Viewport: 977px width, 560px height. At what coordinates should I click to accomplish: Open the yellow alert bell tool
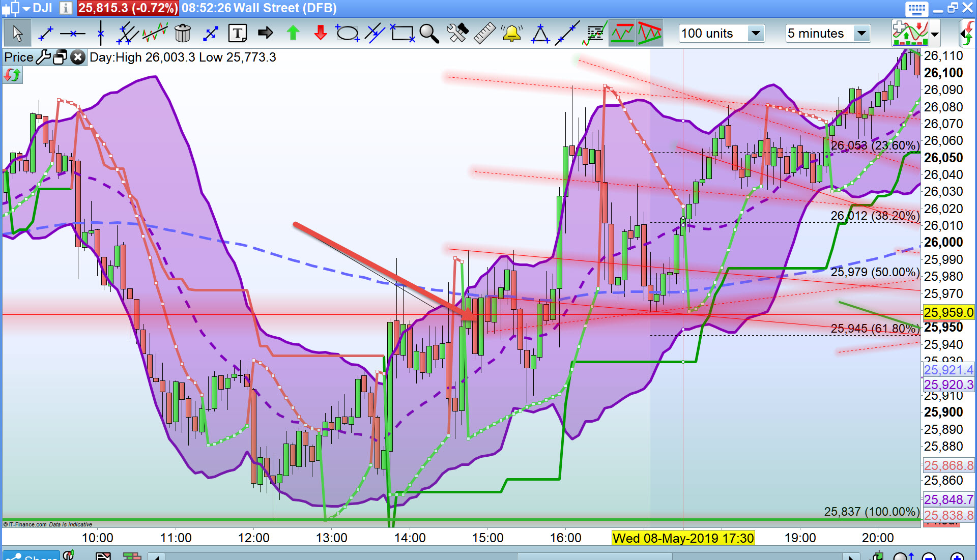click(x=511, y=34)
